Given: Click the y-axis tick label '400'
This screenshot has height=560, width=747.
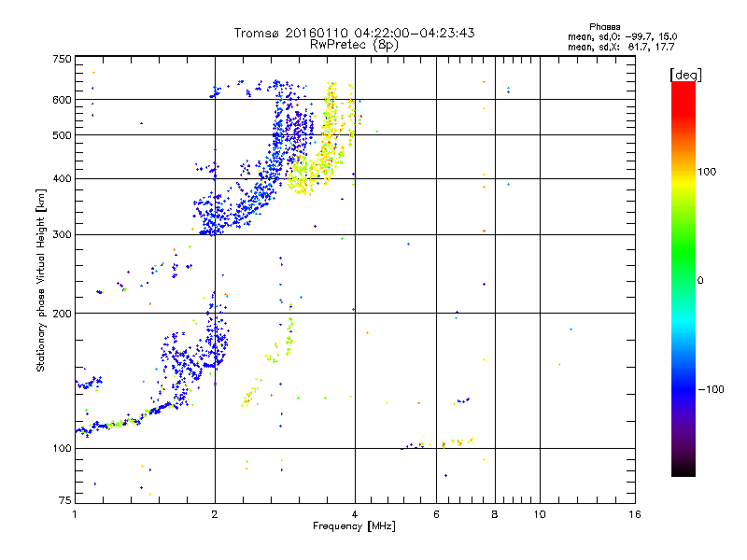Looking at the screenshot, I should pos(63,179).
